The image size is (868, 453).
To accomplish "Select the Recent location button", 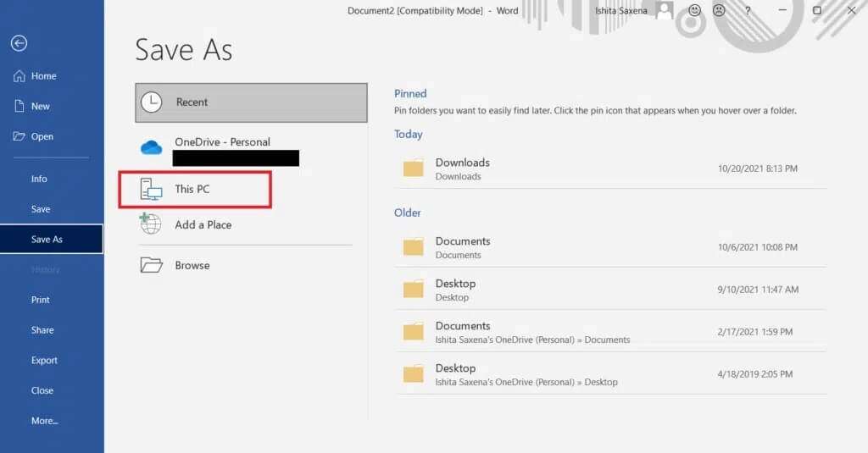I will [251, 102].
